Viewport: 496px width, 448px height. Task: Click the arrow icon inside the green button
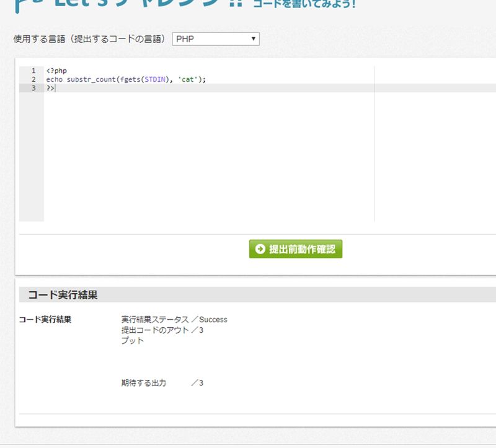[x=259, y=249]
